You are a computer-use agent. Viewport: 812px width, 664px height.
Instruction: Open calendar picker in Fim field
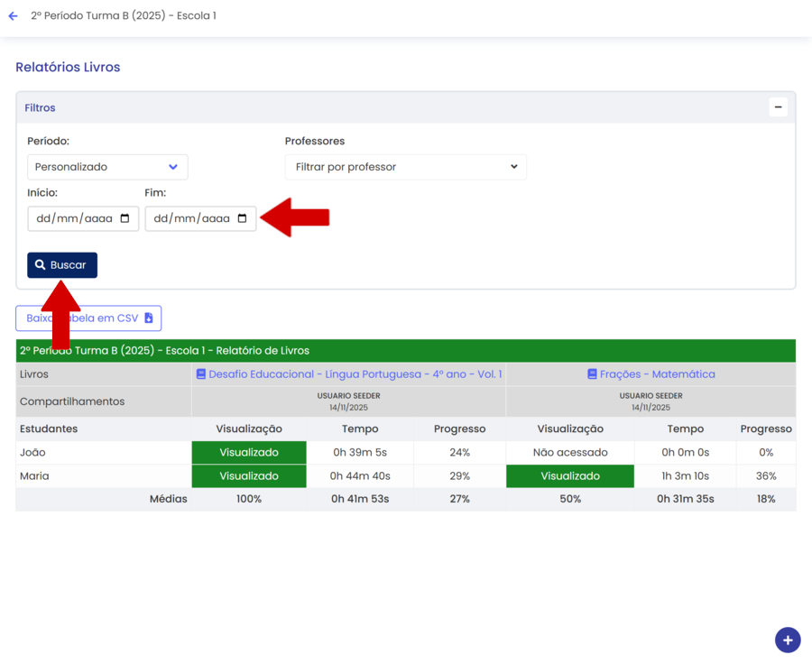(x=242, y=218)
